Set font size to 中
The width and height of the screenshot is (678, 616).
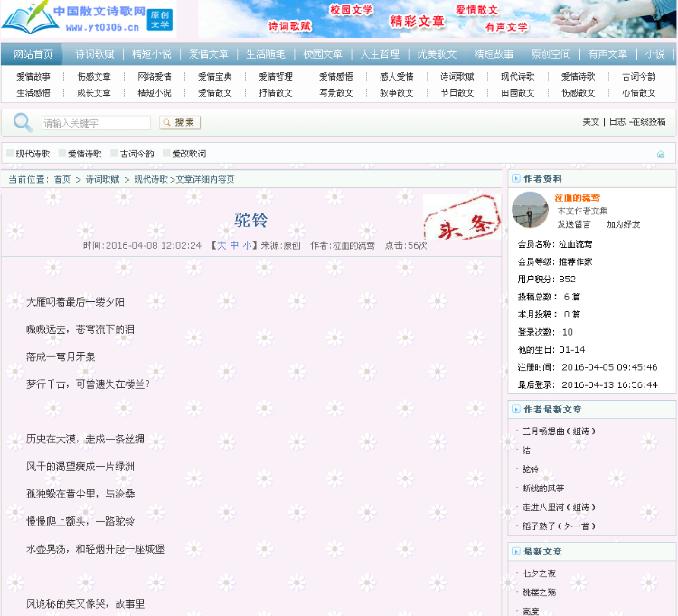click(x=234, y=245)
